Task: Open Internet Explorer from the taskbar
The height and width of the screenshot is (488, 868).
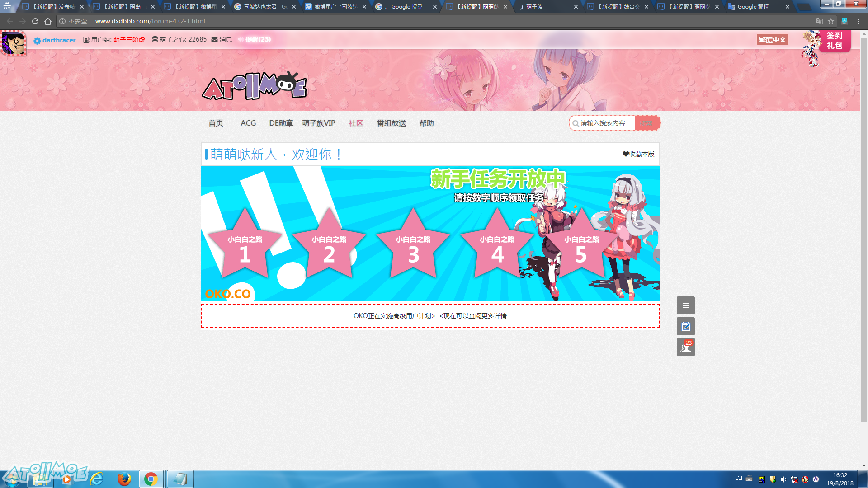Action: click(x=96, y=479)
